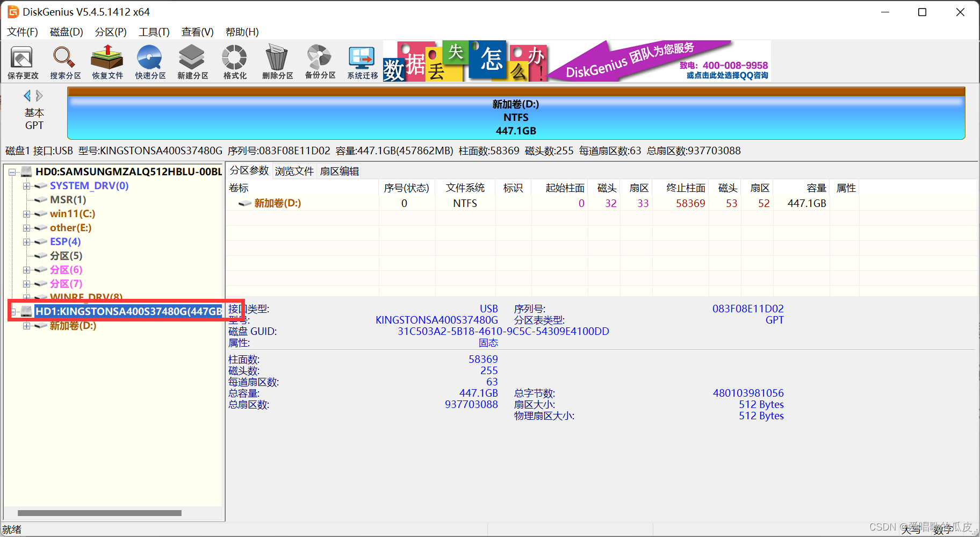Screen dimensions: 980x537
Task: Expand the SYSTEM_DRV(0) tree node
Action: [26, 186]
